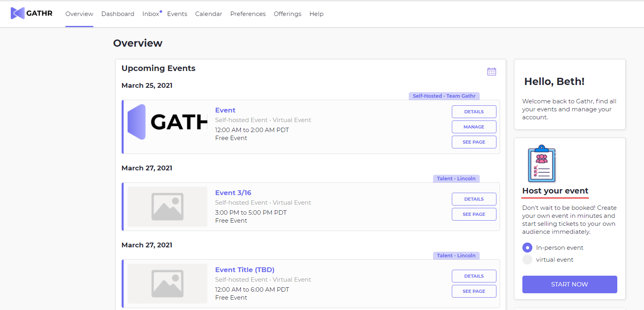Open the 'Event Title (TBD)' link
This screenshot has height=310, width=644.
coord(245,270)
